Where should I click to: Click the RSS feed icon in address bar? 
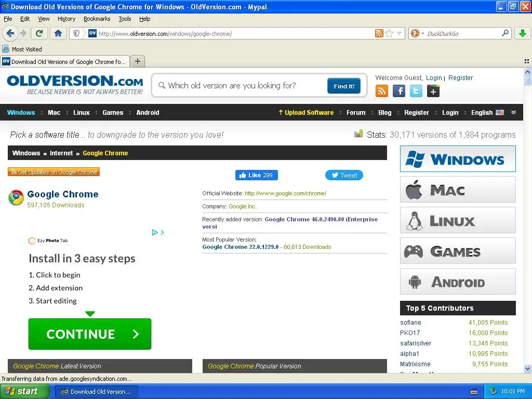click(x=379, y=33)
